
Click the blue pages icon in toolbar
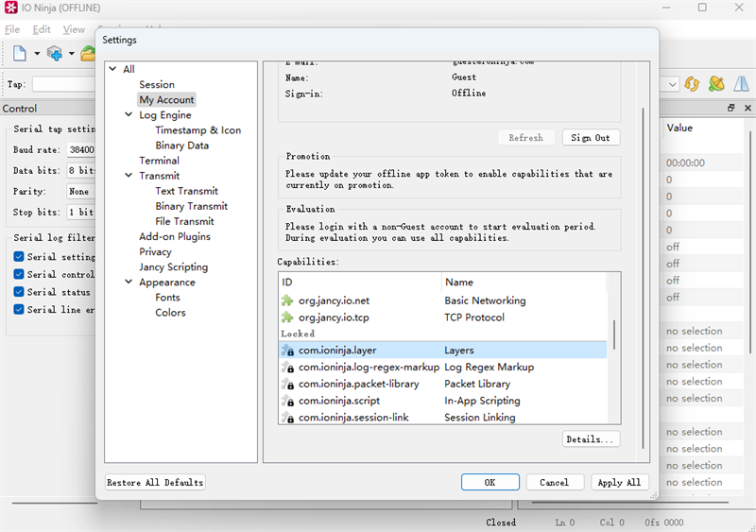pyautogui.click(x=742, y=84)
